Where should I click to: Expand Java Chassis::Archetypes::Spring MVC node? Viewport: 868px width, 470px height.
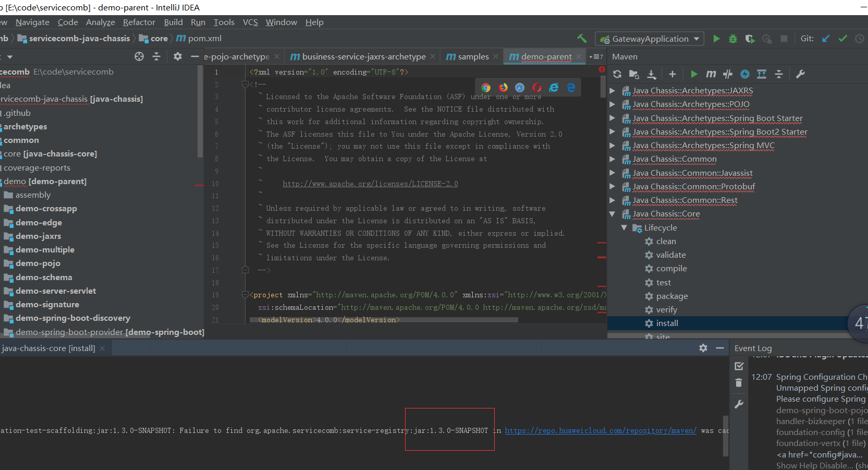613,146
